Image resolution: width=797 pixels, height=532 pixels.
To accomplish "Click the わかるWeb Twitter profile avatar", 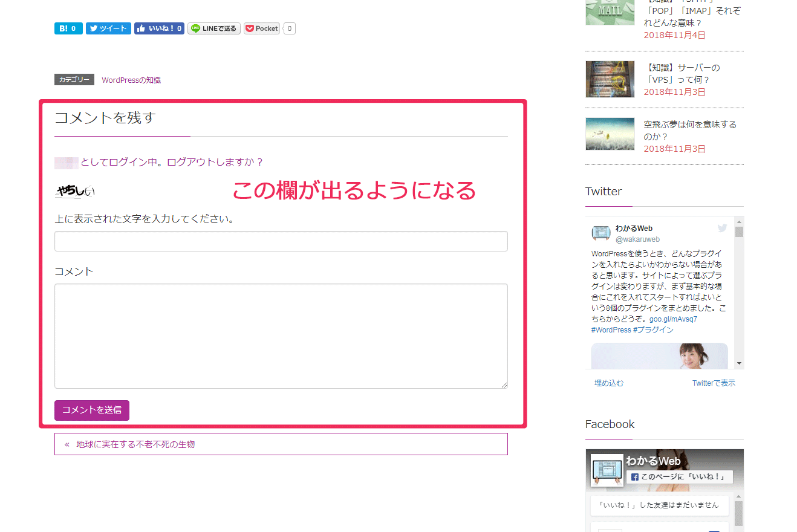I will [601, 233].
